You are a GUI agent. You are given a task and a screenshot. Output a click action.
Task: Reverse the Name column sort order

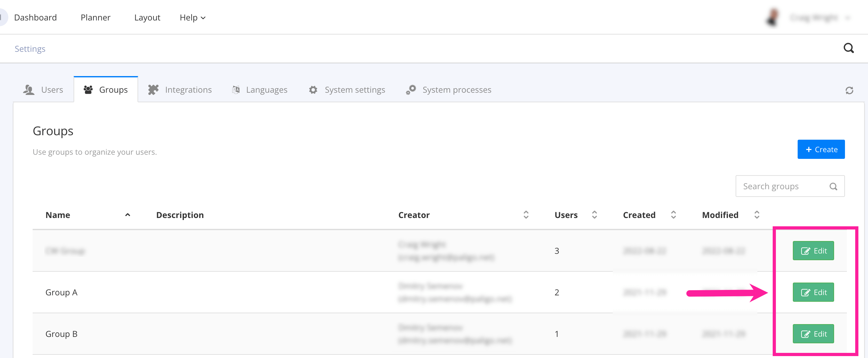[x=128, y=215]
